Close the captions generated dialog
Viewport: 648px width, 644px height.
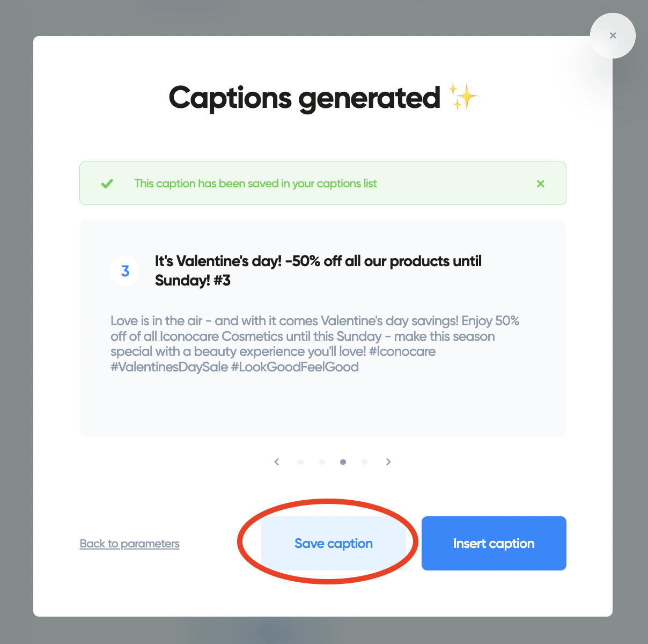pos(613,35)
